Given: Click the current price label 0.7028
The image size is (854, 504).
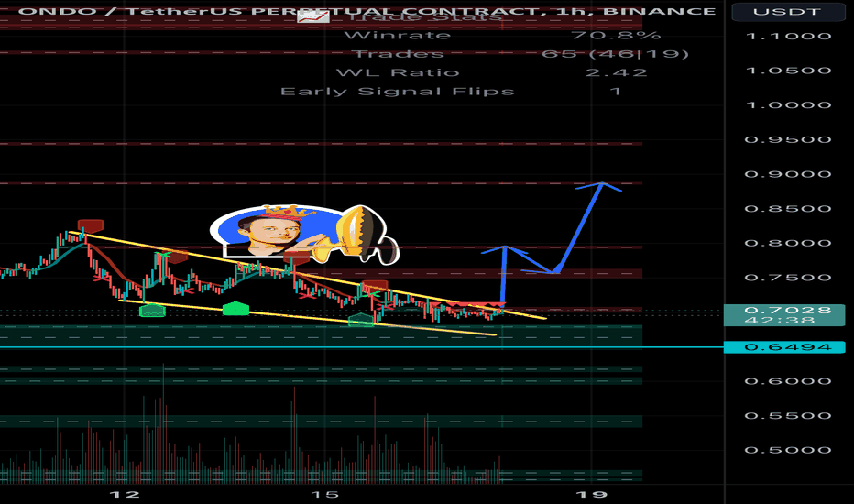Looking at the screenshot, I should pyautogui.click(x=787, y=310).
